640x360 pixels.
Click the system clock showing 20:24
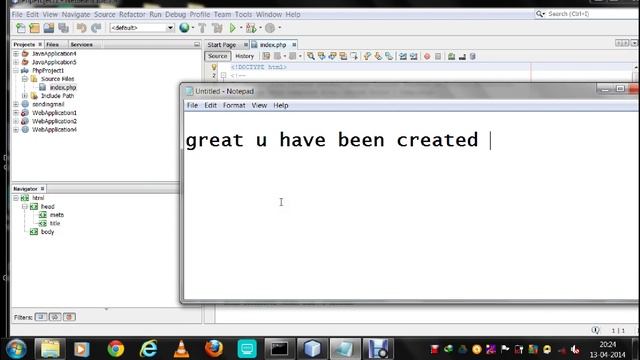coord(607,344)
